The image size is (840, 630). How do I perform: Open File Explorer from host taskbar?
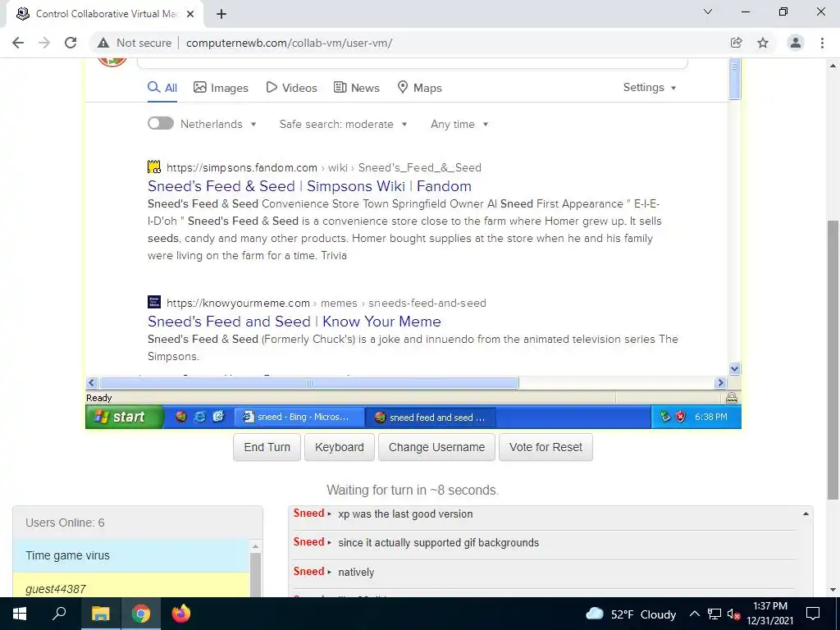(100, 614)
